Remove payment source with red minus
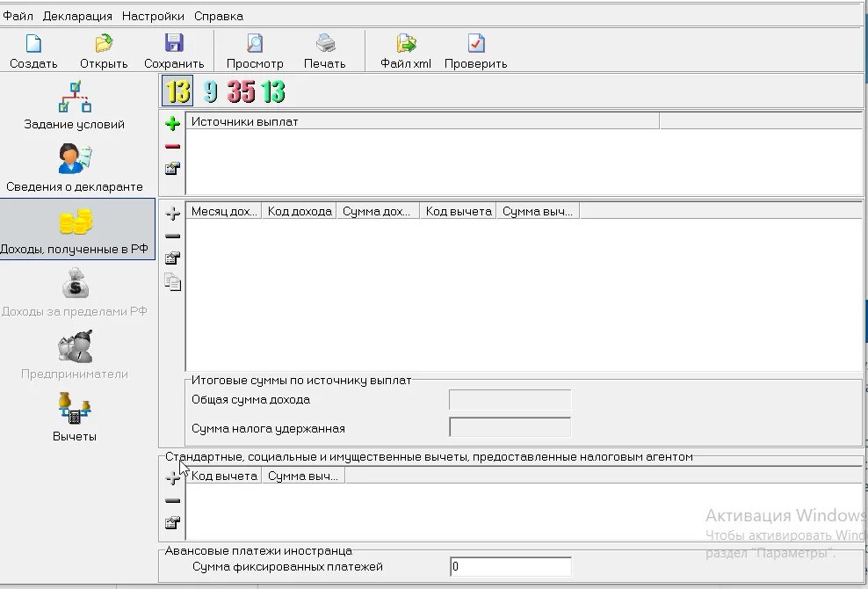This screenshot has height=589, width=868. coord(173,146)
